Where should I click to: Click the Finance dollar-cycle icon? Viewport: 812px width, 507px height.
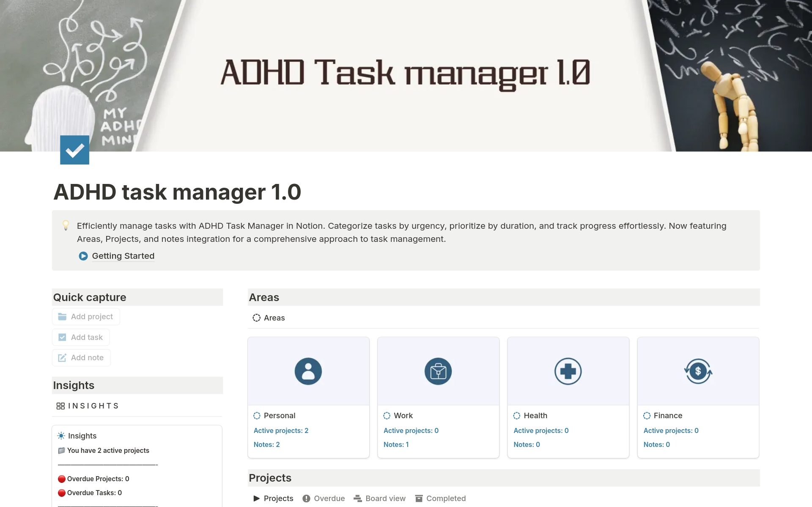point(698,370)
